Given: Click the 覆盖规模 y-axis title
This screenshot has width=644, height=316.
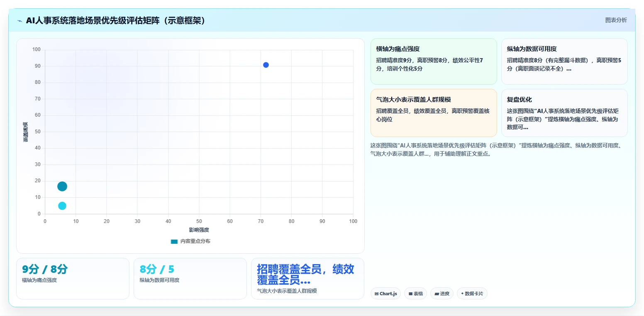Looking at the screenshot, I should 25,132.
